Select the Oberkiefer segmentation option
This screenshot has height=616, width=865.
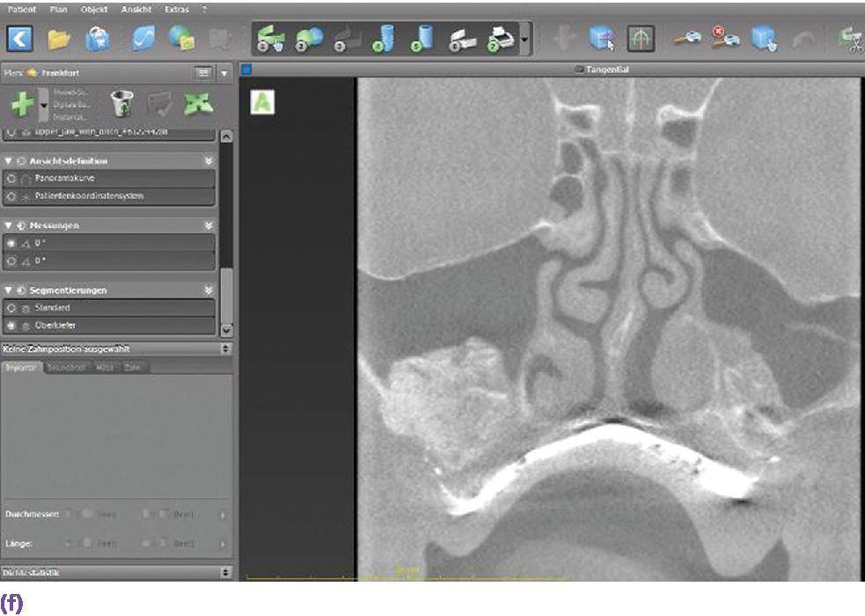[11, 326]
